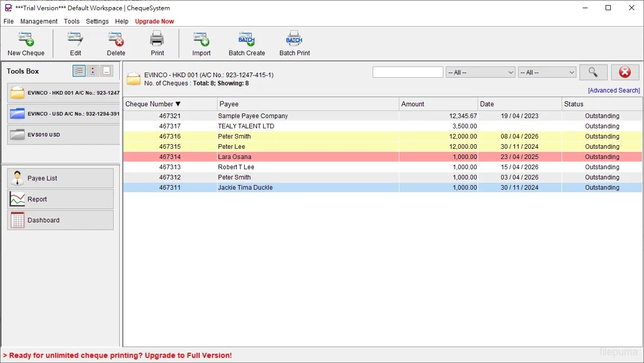Viewport: 644px width, 363px height.
Task: Switch Tools Box to colored icon view
Action: (93, 71)
